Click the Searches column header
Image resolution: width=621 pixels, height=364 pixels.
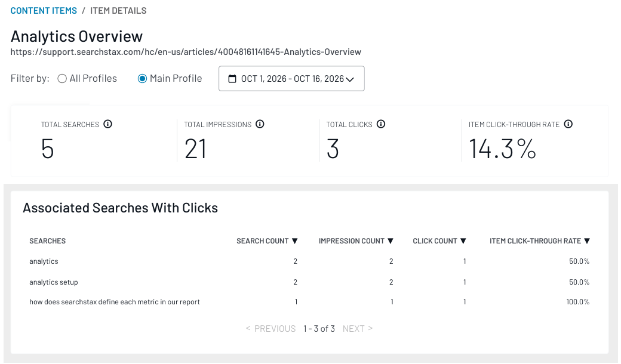click(48, 241)
